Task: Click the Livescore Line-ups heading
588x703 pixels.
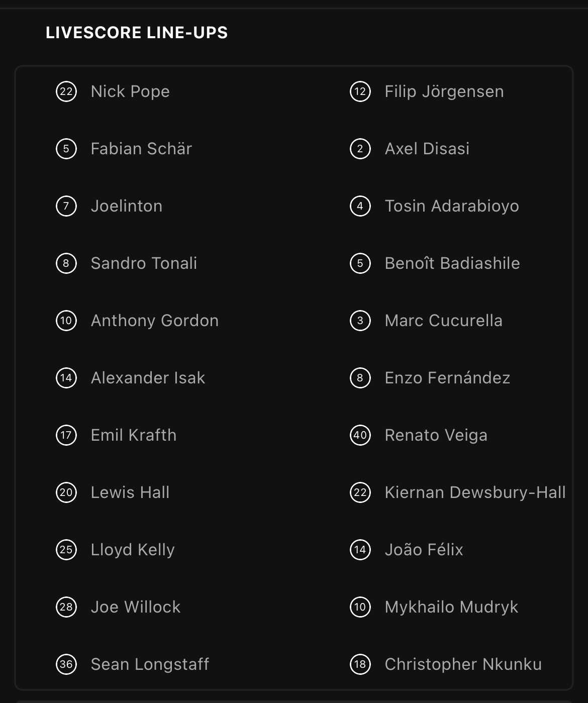Action: [137, 33]
